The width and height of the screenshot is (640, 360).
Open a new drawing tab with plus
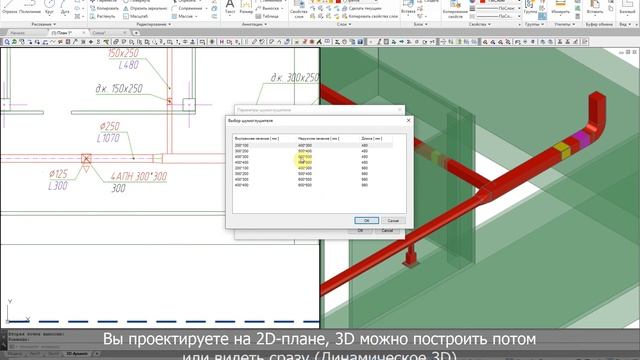click(136, 33)
